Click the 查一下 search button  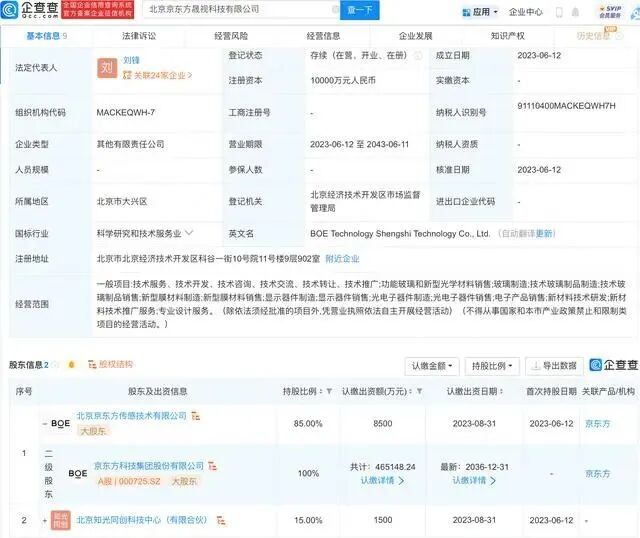pyautogui.click(x=360, y=9)
